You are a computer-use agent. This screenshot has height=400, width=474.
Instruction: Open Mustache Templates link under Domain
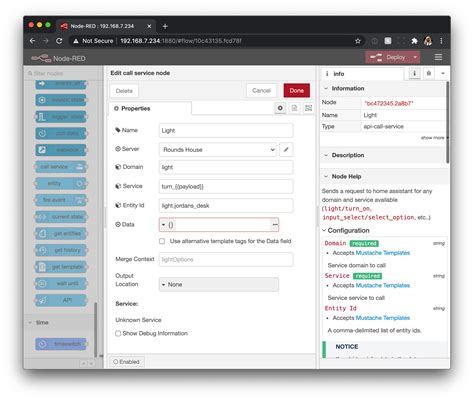click(383, 253)
